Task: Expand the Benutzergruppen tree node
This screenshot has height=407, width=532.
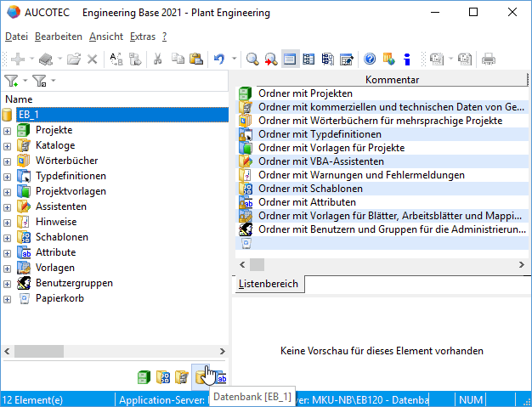Action: [x=7, y=284]
